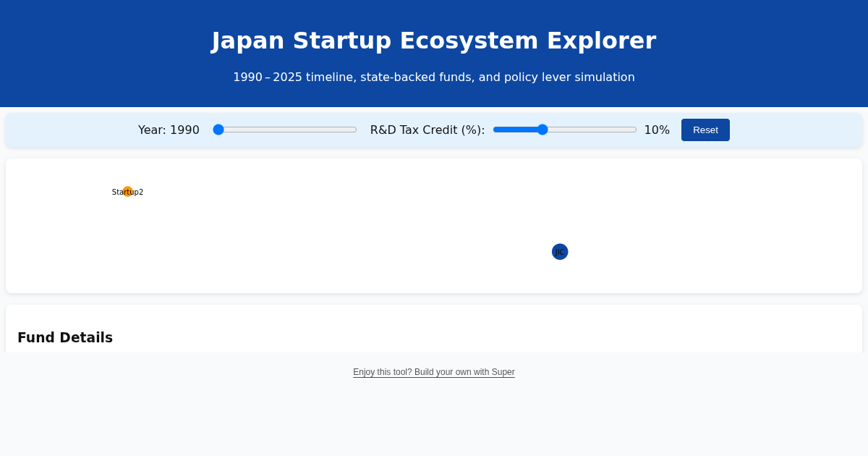This screenshot has height=456, width=868.
Task: Click the Year slider handle
Action: coord(218,130)
